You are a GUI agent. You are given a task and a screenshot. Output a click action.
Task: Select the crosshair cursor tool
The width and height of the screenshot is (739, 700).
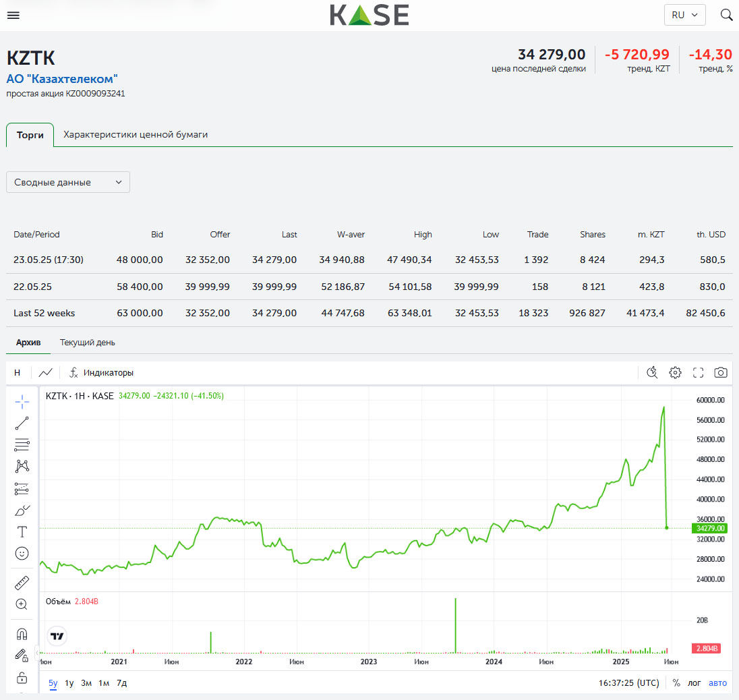(22, 402)
